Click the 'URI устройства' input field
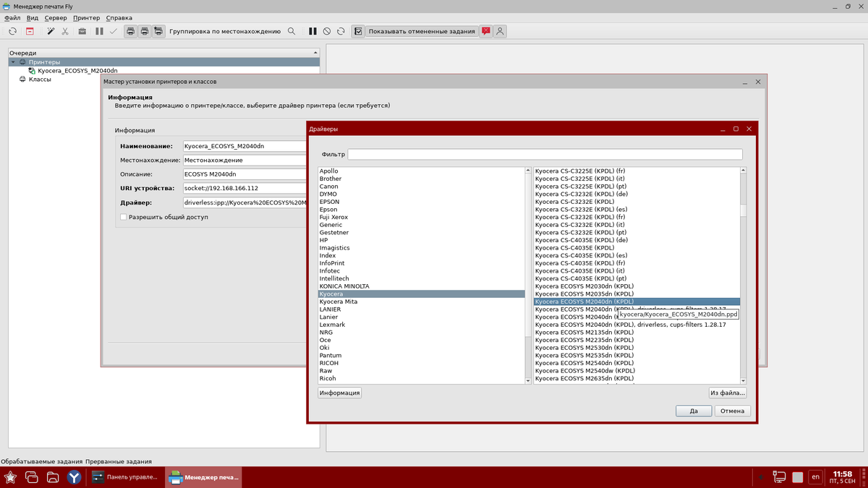This screenshot has width=868, height=488. click(244, 188)
